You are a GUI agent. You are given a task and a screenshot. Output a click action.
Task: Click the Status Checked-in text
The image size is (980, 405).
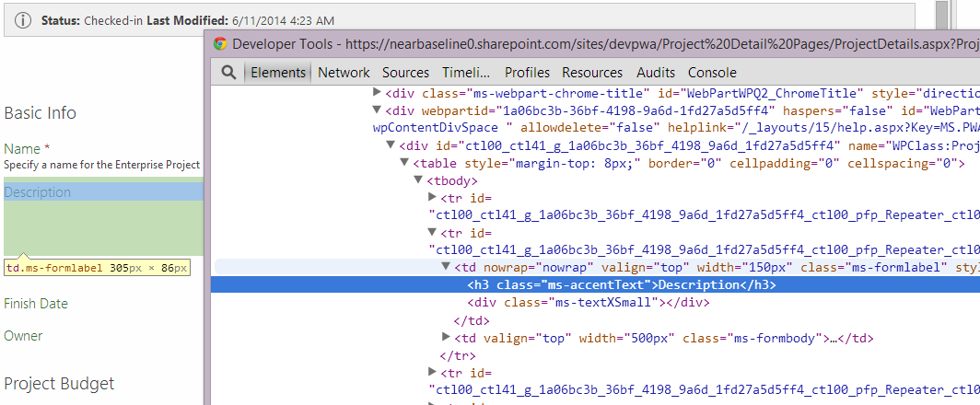coord(92,20)
